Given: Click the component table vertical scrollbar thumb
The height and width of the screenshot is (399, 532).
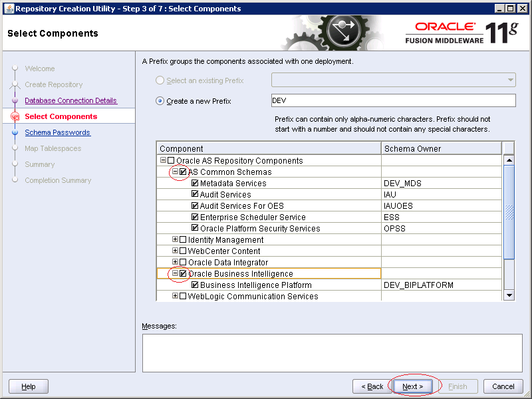Looking at the screenshot, I should [509, 212].
